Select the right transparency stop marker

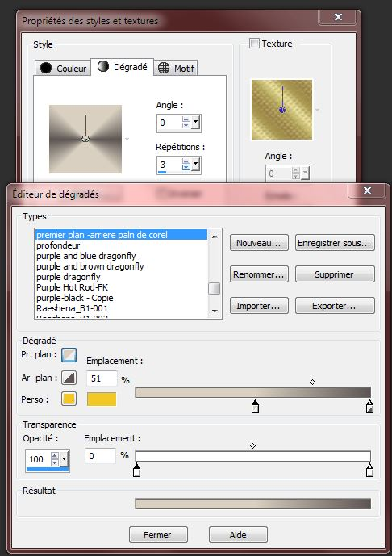369,470
